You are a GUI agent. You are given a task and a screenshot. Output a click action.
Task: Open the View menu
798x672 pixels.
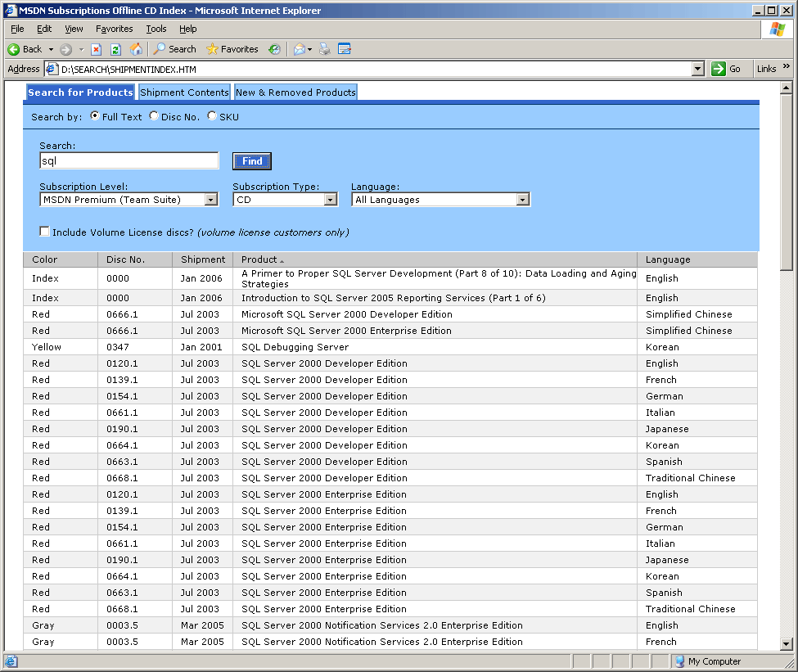click(x=74, y=29)
